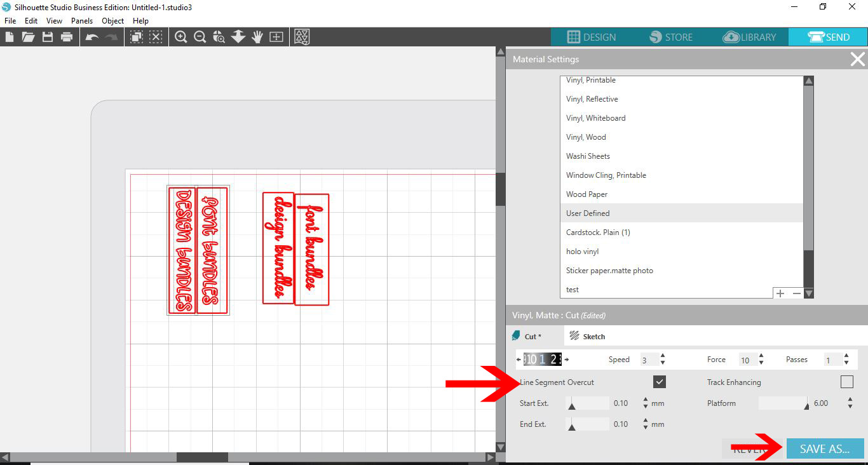This screenshot has width=868, height=465.
Task: Click the canvas scroll-right arrow
Action: 490,457
